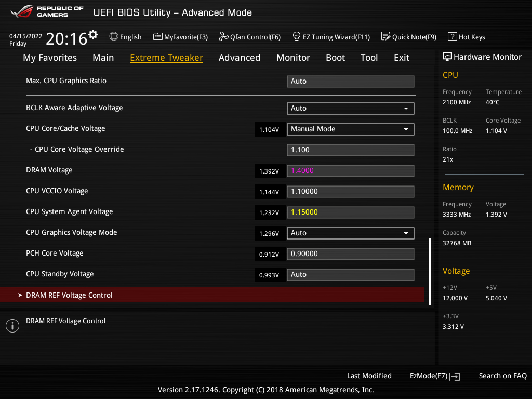Click the settings gear beside the clock
The image size is (532, 399).
(x=92, y=35)
